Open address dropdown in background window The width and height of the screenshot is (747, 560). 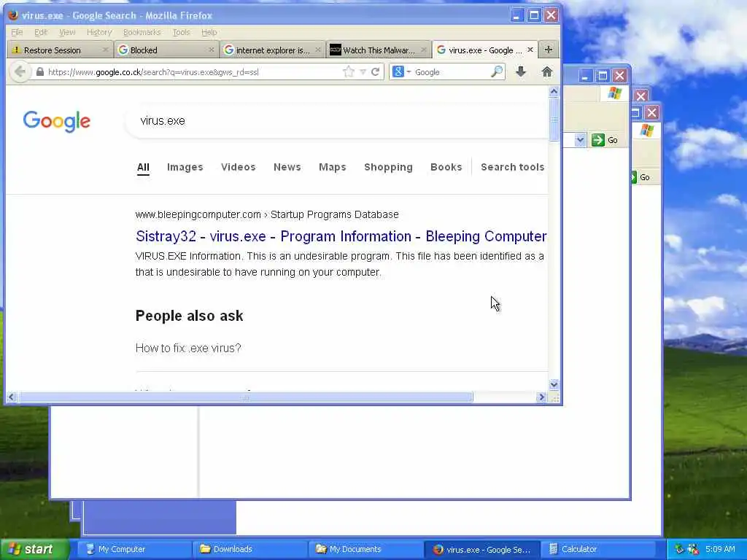[x=580, y=140]
